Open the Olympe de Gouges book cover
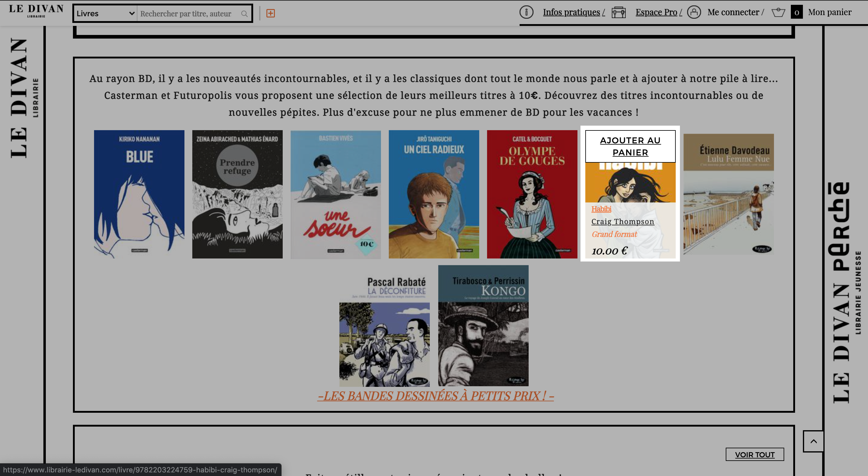Viewport: 868px width, 476px height. 532,194
